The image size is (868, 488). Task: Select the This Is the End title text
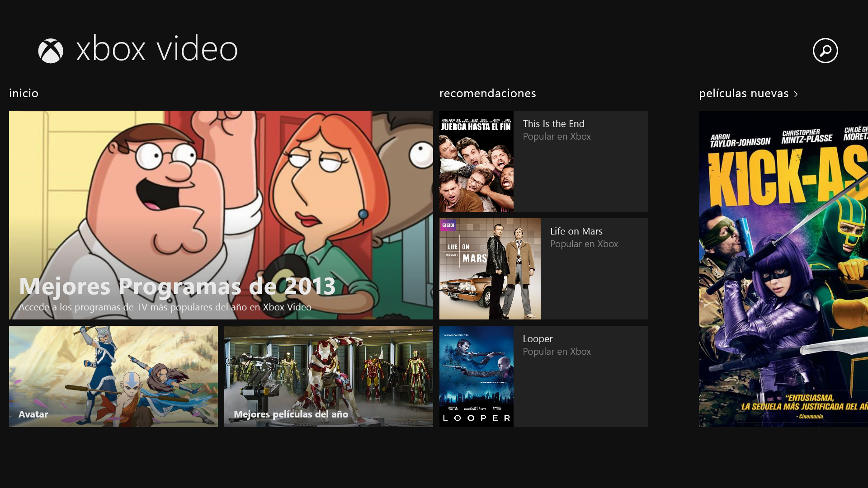click(553, 124)
